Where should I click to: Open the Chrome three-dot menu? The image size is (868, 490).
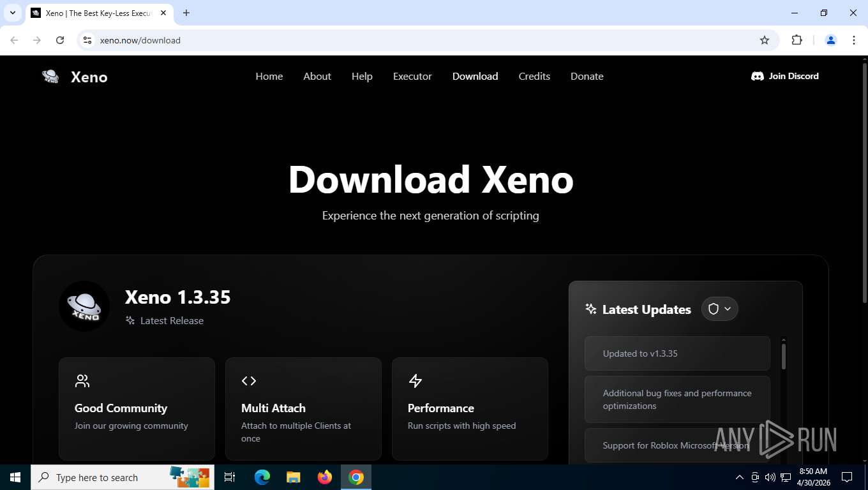click(854, 40)
